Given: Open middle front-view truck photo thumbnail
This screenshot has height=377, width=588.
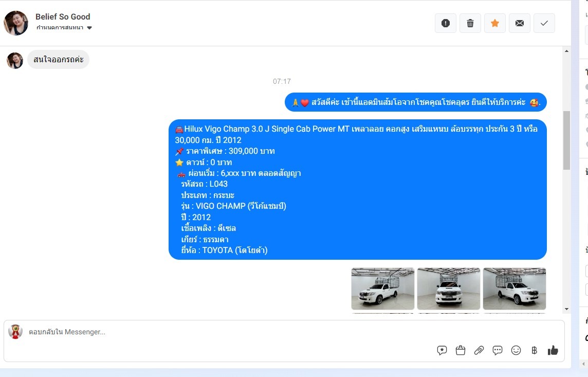Looking at the screenshot, I should point(449,289).
